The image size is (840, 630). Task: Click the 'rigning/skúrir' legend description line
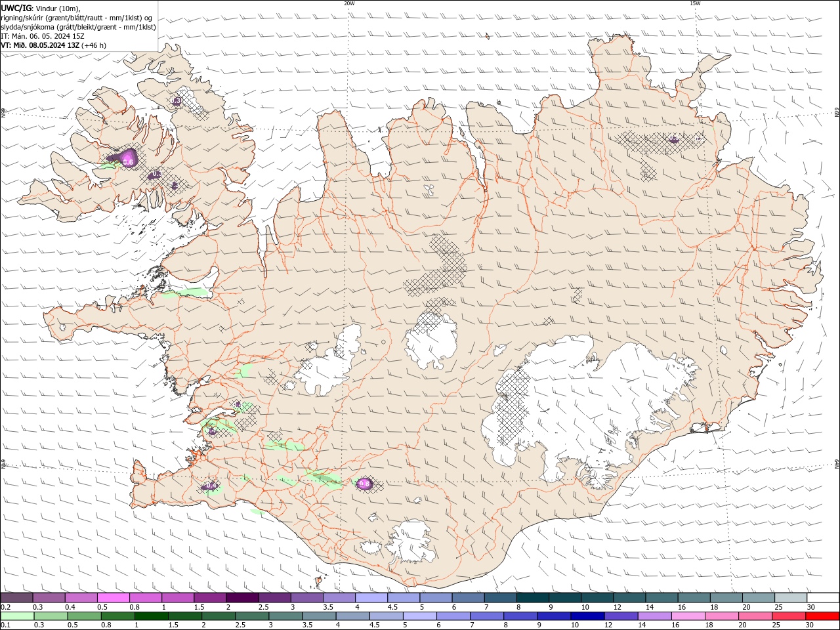pyautogui.click(x=77, y=17)
